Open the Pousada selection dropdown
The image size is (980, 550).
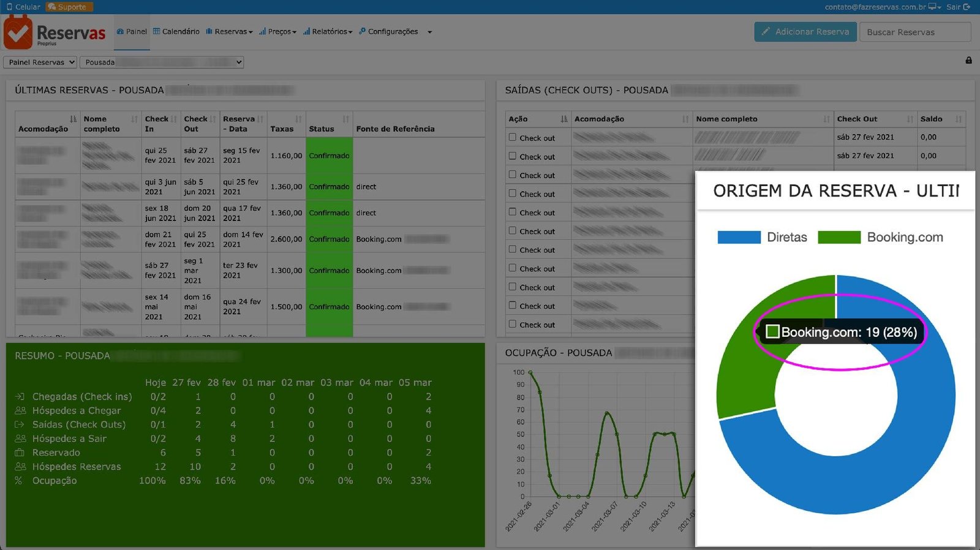tap(162, 62)
